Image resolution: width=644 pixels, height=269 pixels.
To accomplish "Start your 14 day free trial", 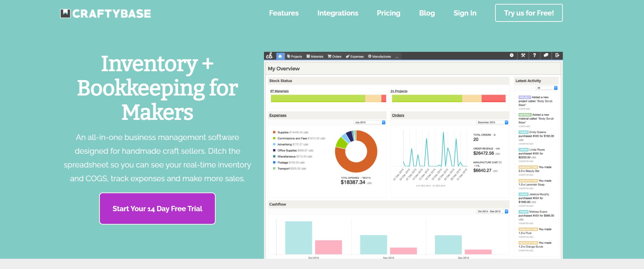I will point(157,208).
